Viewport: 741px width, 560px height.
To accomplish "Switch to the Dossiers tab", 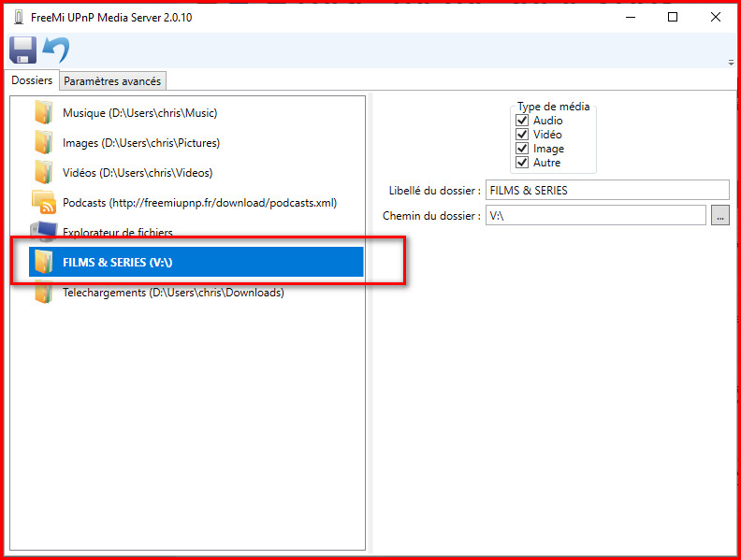I will 32,80.
